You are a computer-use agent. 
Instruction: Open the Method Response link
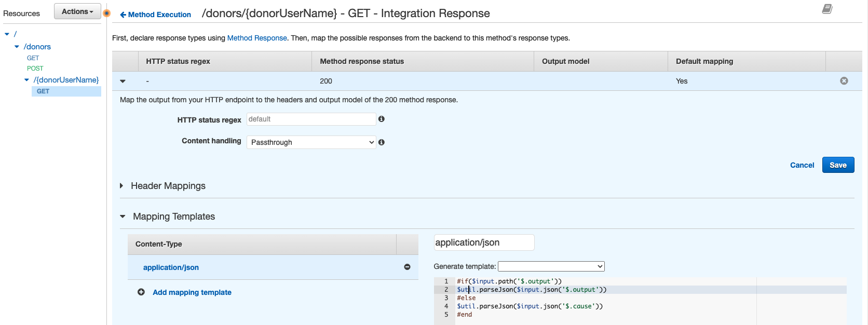click(x=257, y=38)
